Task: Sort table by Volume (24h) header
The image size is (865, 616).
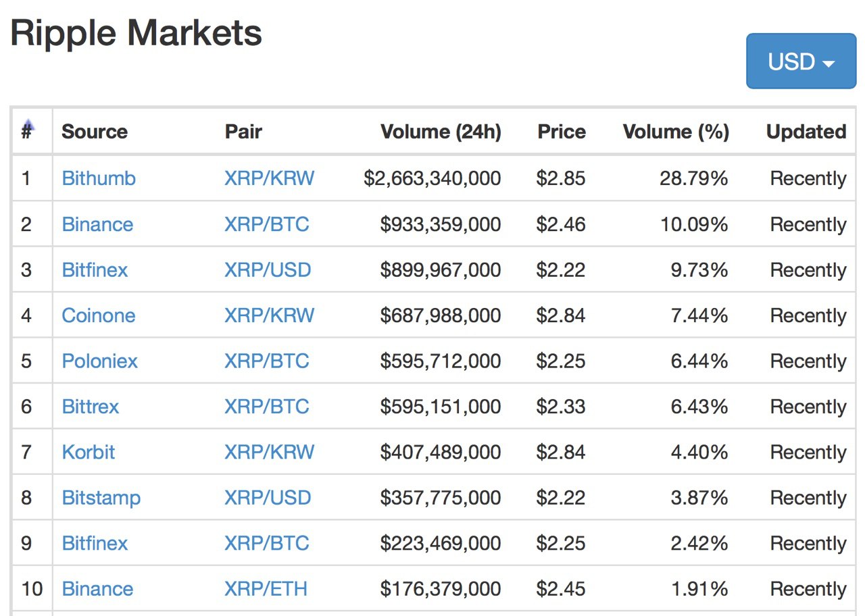Action: pyautogui.click(x=441, y=132)
